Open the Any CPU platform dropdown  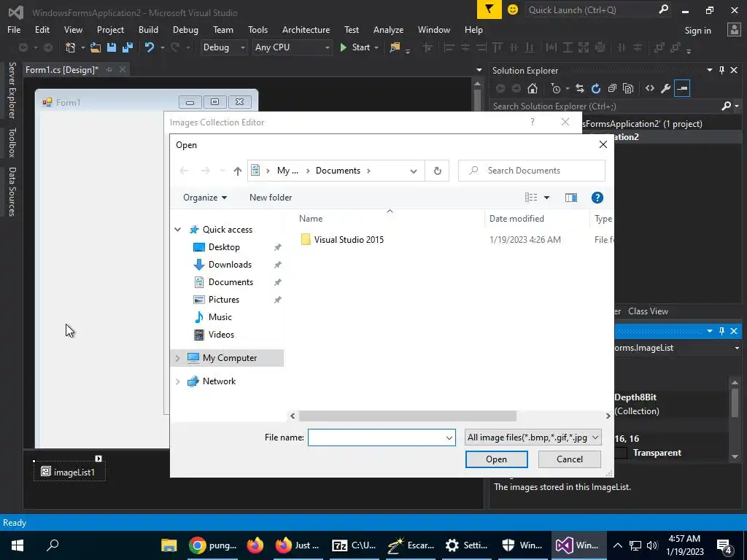point(292,47)
